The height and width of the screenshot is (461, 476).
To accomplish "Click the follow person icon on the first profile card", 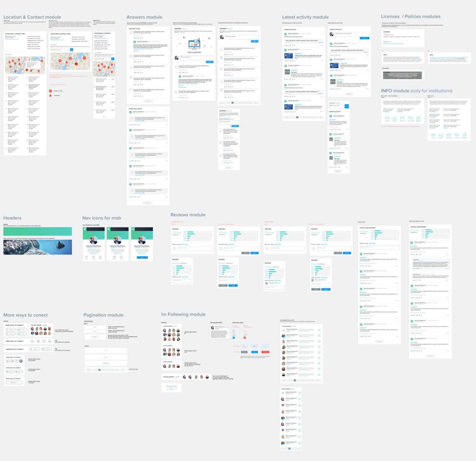I will [x=100, y=256].
